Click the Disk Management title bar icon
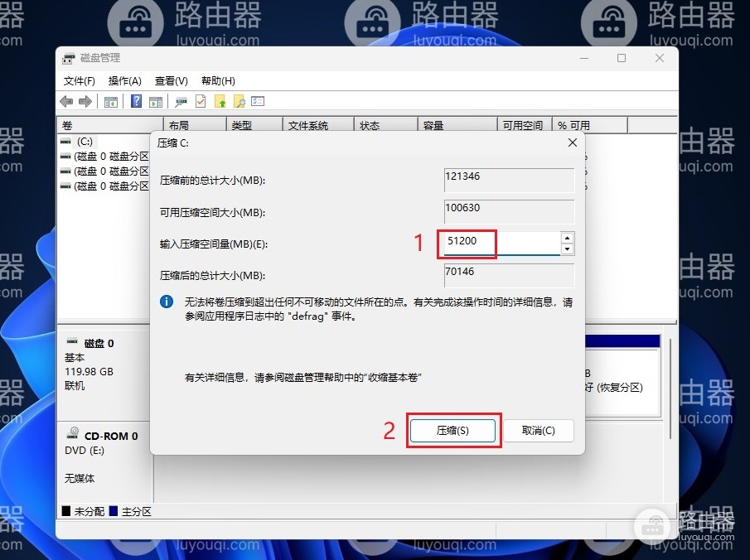 pos(69,58)
